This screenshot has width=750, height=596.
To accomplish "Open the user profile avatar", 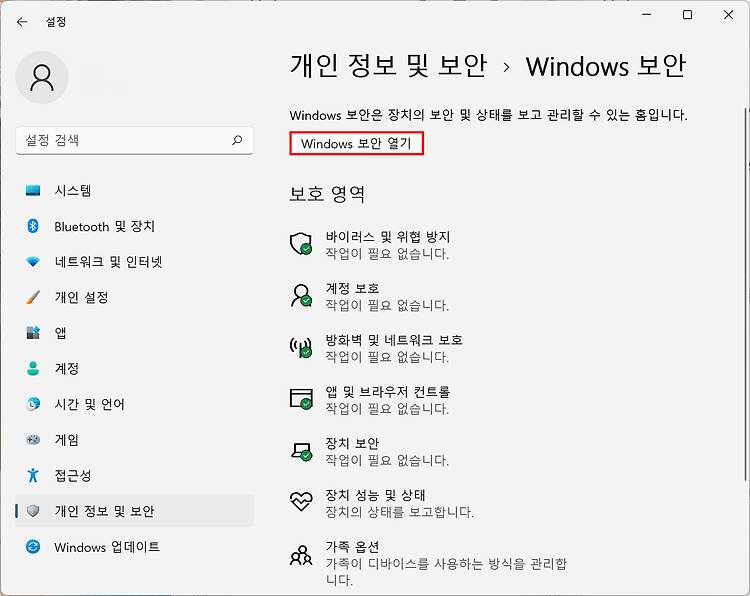I will coord(42,77).
